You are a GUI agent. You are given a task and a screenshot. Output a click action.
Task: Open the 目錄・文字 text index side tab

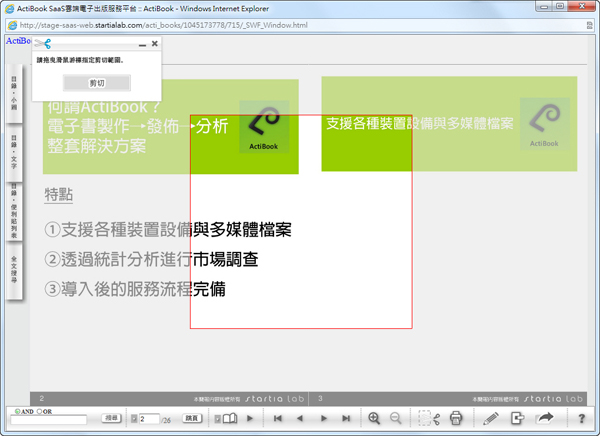(x=14, y=152)
